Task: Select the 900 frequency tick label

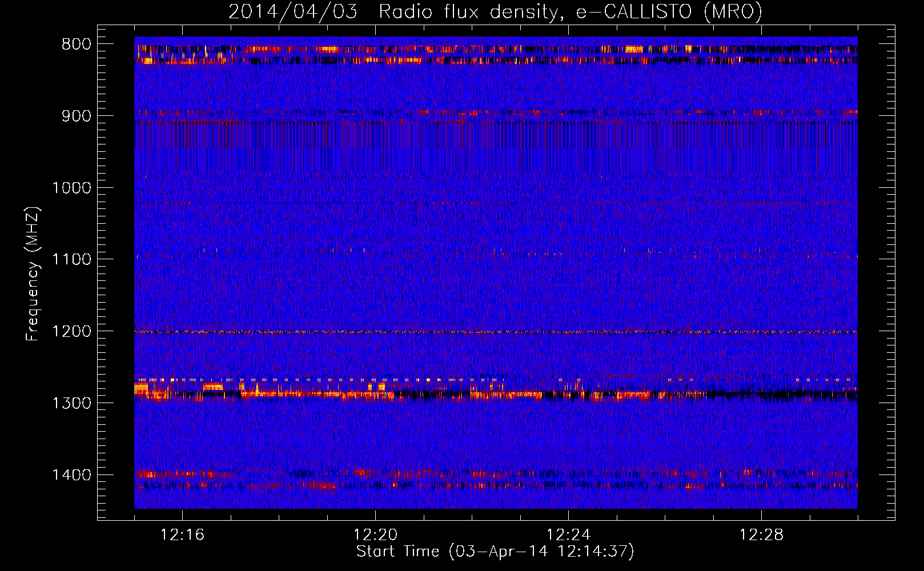Action: pyautogui.click(x=77, y=116)
